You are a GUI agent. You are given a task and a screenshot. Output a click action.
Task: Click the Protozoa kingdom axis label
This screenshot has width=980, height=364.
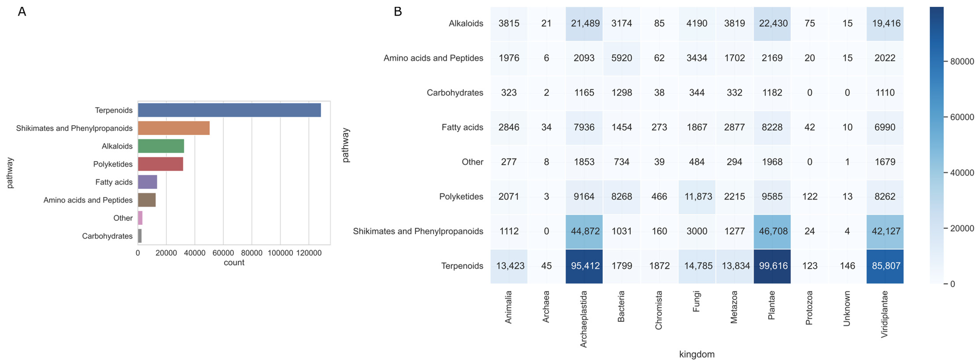[809, 308]
